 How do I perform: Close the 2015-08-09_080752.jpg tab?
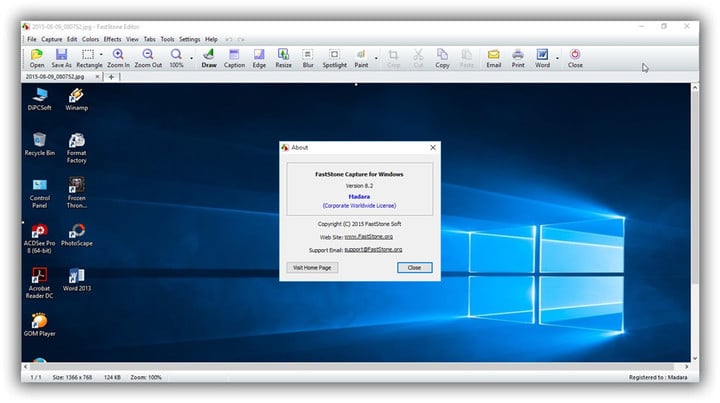point(97,77)
